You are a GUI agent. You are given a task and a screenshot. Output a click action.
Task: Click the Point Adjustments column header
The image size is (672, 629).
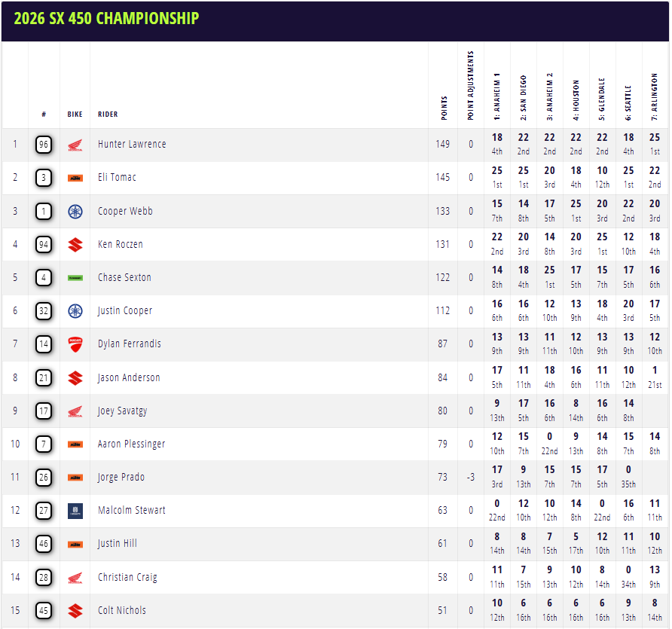click(471, 86)
